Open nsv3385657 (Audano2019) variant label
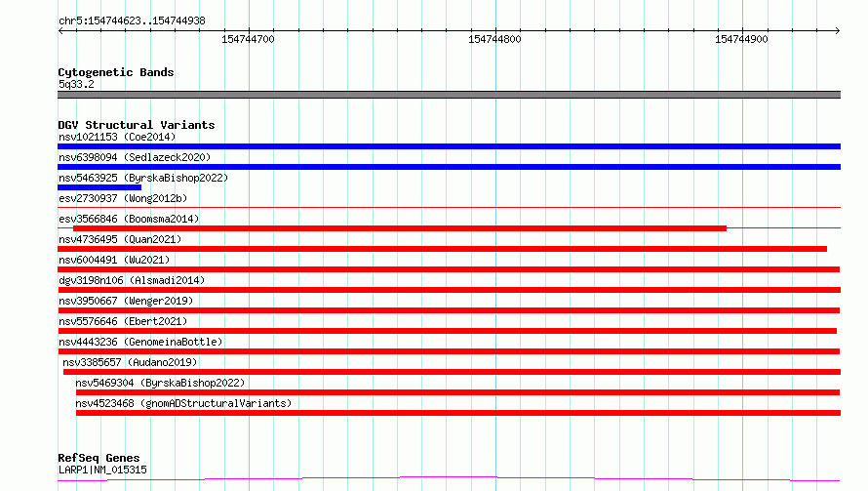The height and width of the screenshot is (491, 868). pos(130,362)
